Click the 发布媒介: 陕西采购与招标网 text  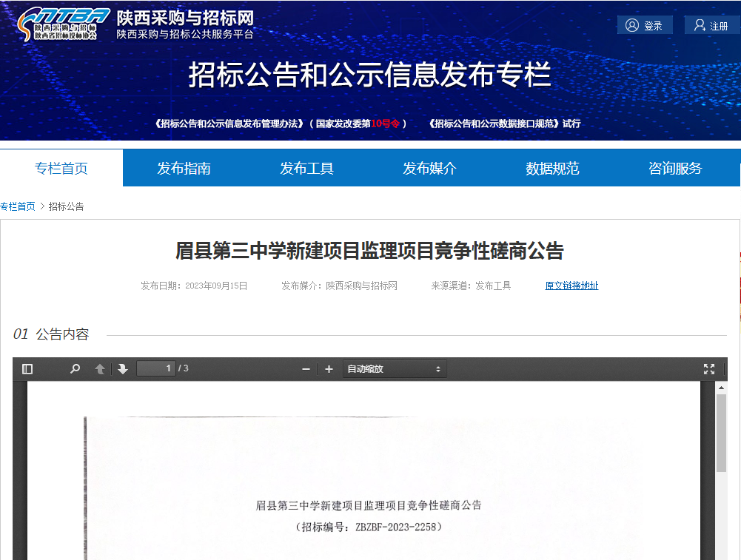click(339, 286)
